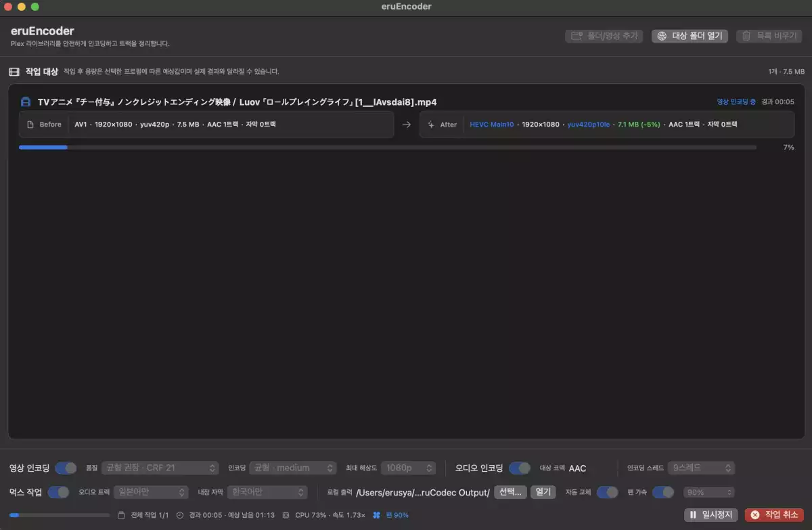Click the file encoding progress bar at 7%
812x530 pixels.
click(388, 147)
